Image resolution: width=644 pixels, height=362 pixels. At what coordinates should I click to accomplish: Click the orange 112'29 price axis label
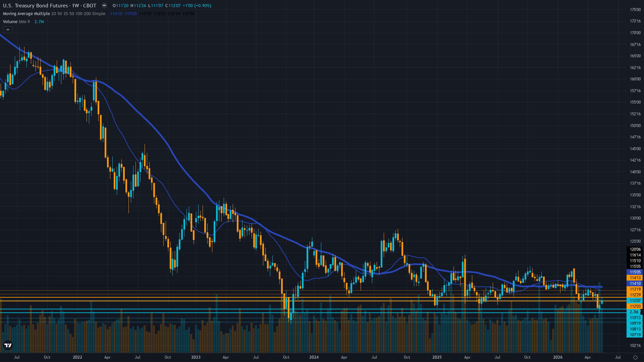tap(635, 295)
